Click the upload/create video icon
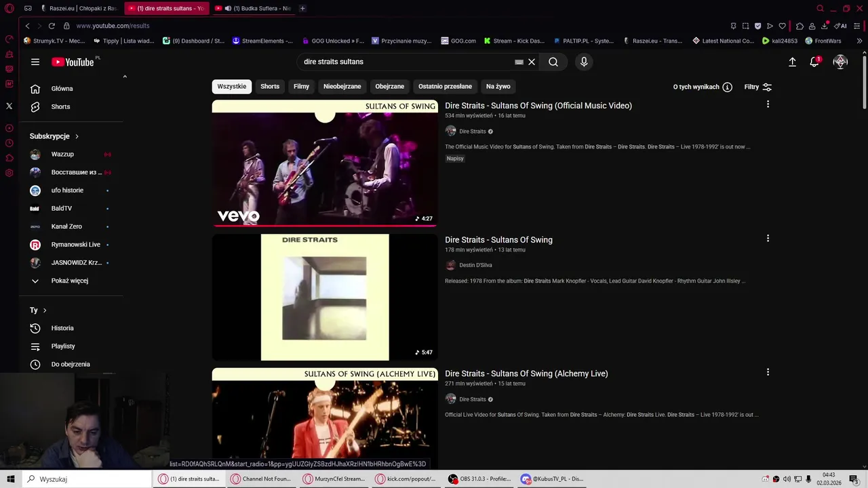This screenshot has width=868, height=488. tap(792, 62)
